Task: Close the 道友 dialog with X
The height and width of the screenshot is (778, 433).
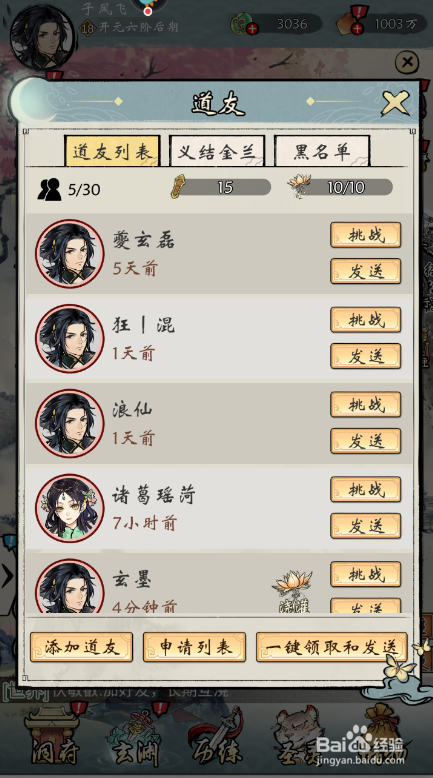Action: (x=395, y=104)
